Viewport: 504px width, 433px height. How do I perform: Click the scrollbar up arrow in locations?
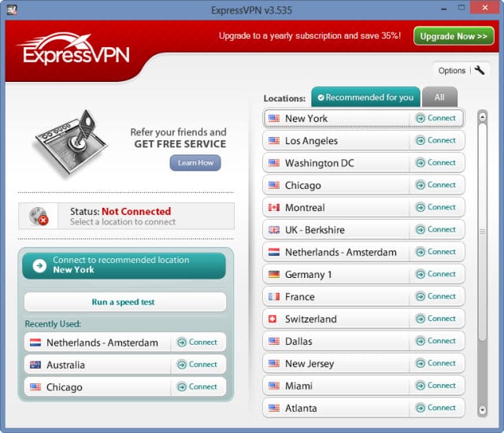point(482,117)
